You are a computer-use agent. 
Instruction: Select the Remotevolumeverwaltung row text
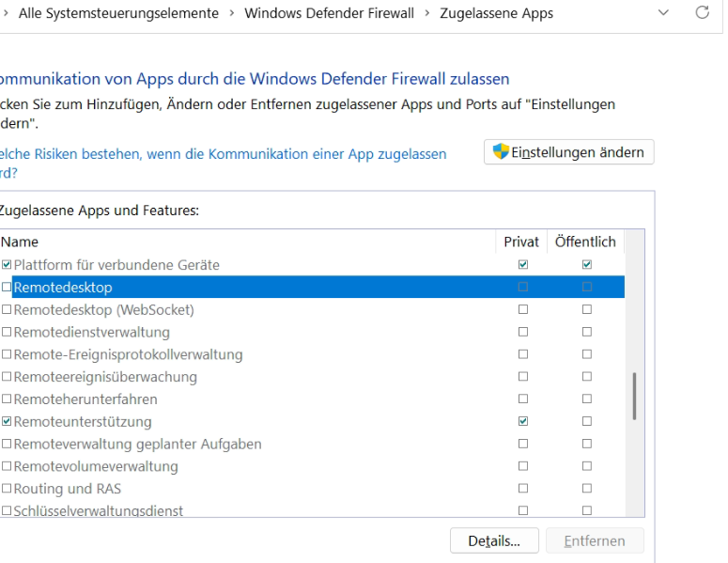96,466
